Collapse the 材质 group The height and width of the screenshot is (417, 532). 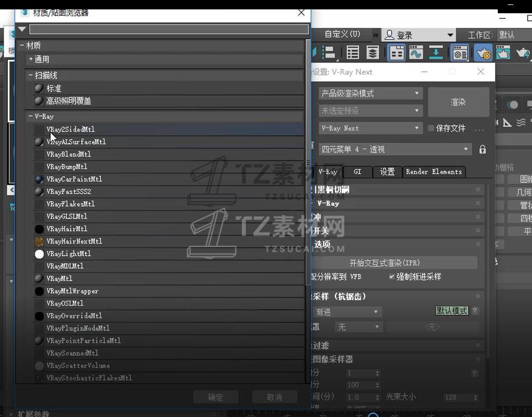coord(22,45)
